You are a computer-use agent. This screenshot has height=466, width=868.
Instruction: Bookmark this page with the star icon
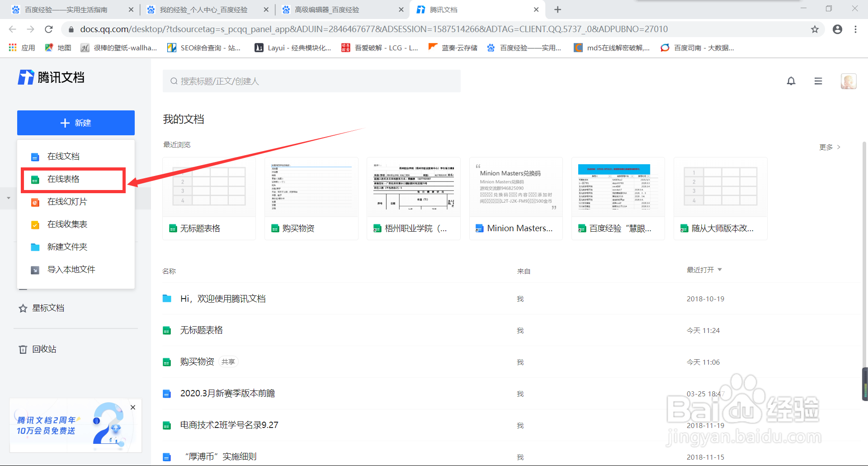click(815, 29)
